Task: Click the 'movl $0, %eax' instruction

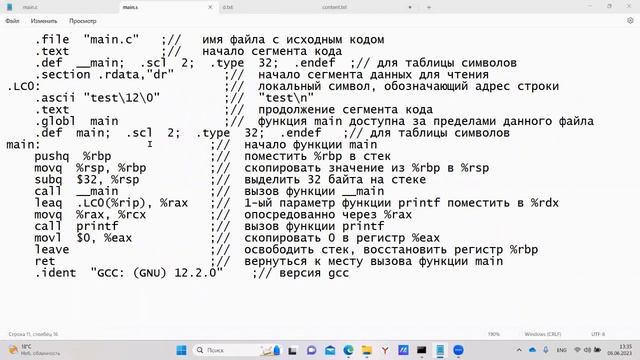Action: pos(83,238)
